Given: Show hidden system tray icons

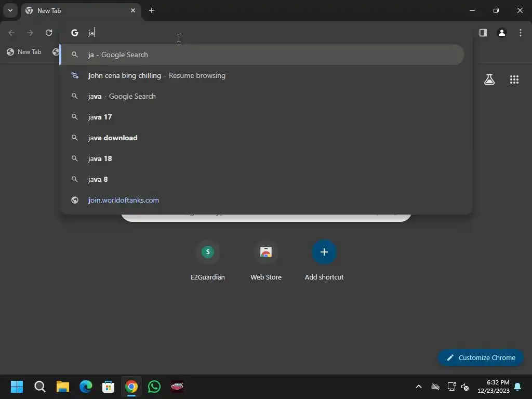Looking at the screenshot, I should click(419, 387).
